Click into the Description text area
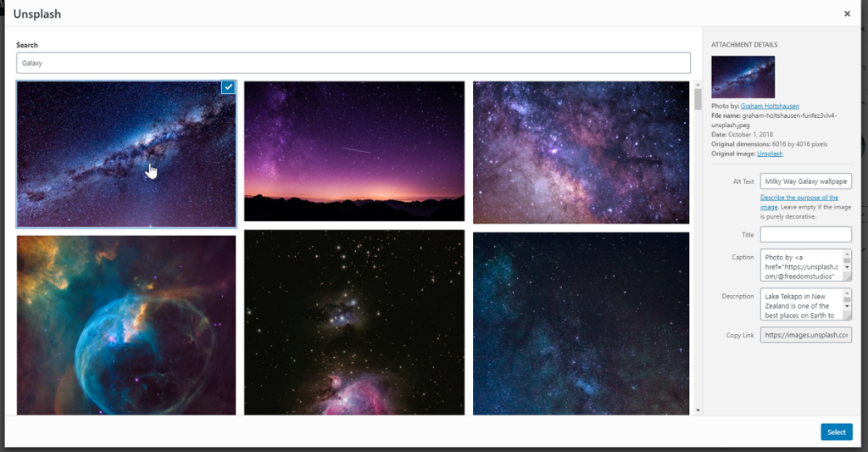This screenshot has height=452, width=868. pos(805,304)
